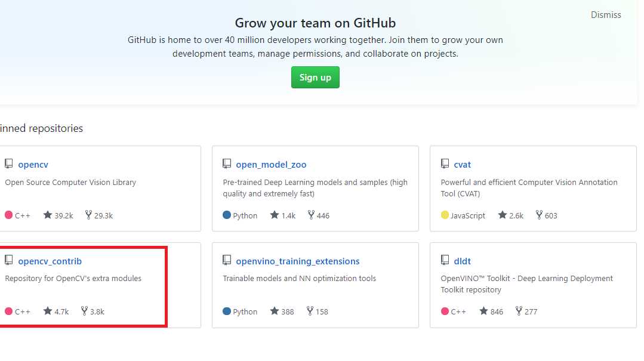Screen dimensions: 644x361
Task: Click the fork icon showing 603
Action: (539, 215)
